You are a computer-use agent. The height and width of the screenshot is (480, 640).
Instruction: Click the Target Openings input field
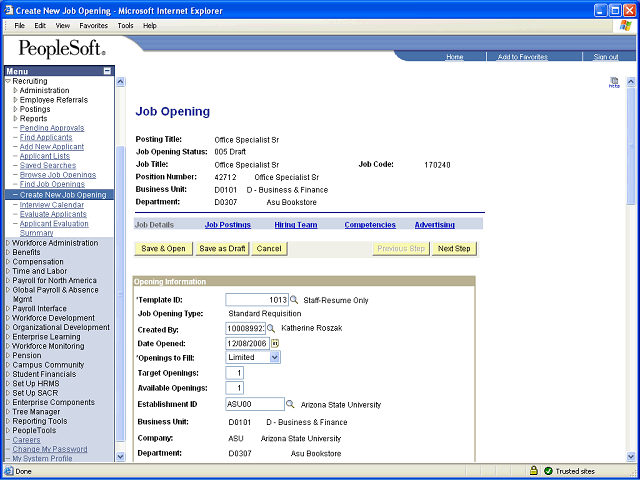[234, 373]
